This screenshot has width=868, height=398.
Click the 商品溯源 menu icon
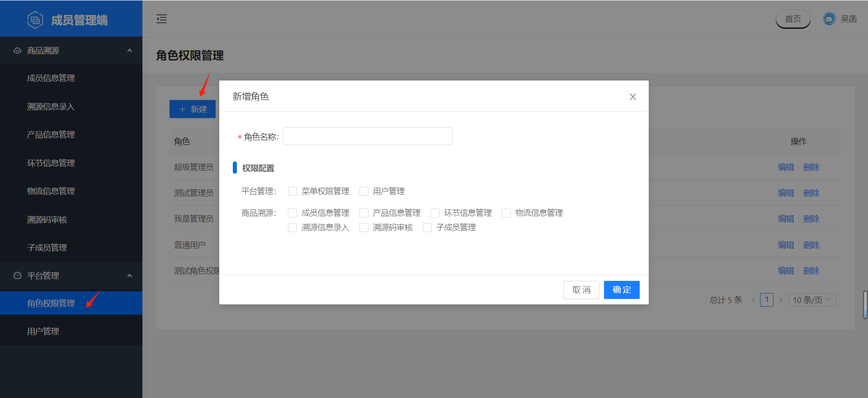[x=18, y=51]
